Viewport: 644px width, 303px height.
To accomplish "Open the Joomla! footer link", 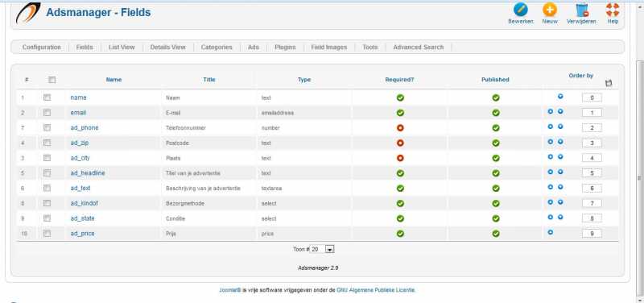I will tap(230, 290).
